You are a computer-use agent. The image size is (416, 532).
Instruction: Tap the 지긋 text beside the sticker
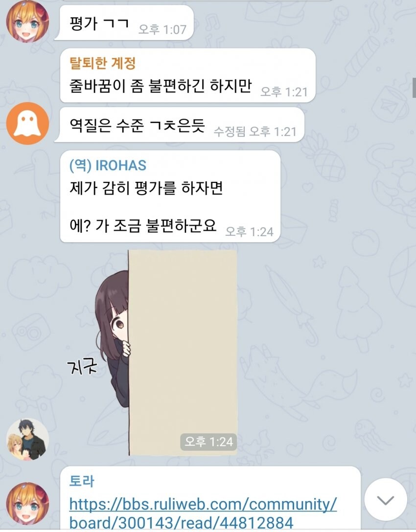click(82, 367)
